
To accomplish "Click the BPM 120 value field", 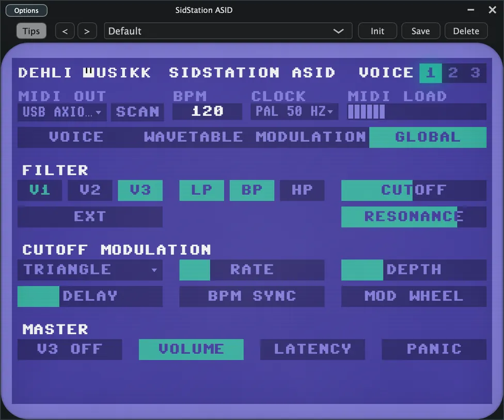I will (x=207, y=111).
